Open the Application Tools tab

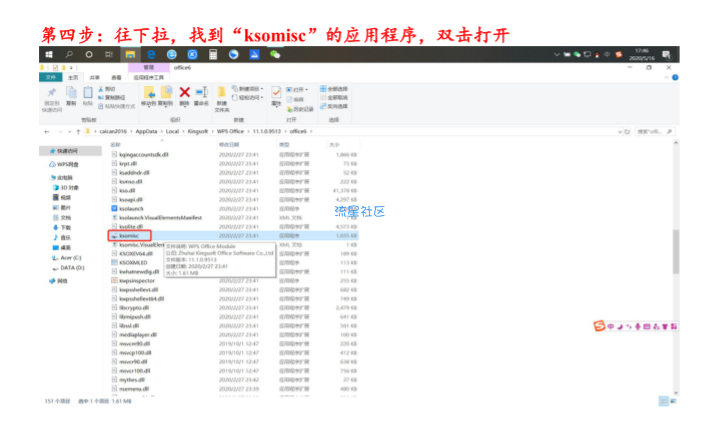[149, 78]
